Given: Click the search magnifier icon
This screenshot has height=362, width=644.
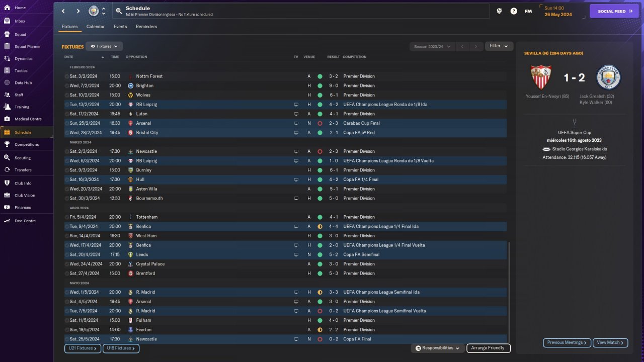Looking at the screenshot, I should (118, 11).
